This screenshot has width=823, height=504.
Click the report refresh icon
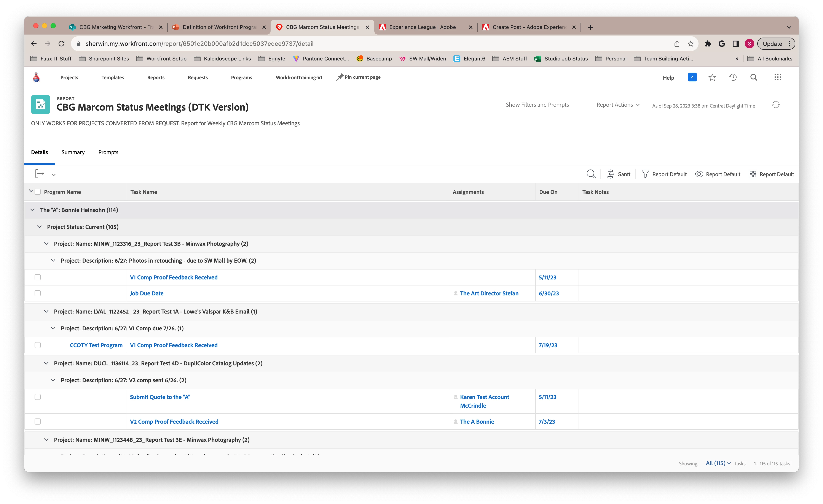[x=776, y=105]
